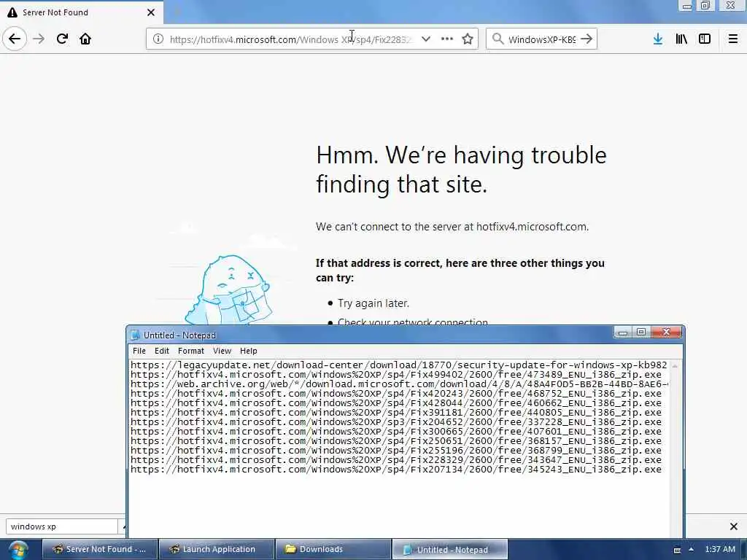Open Notepad Format menu
This screenshot has width=747, height=560.
coord(191,351)
